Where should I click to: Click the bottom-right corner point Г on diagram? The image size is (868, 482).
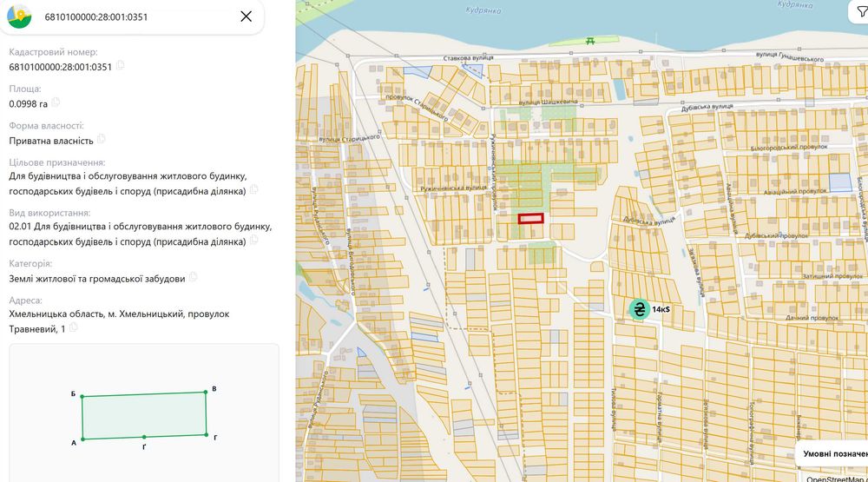pyautogui.click(x=207, y=434)
